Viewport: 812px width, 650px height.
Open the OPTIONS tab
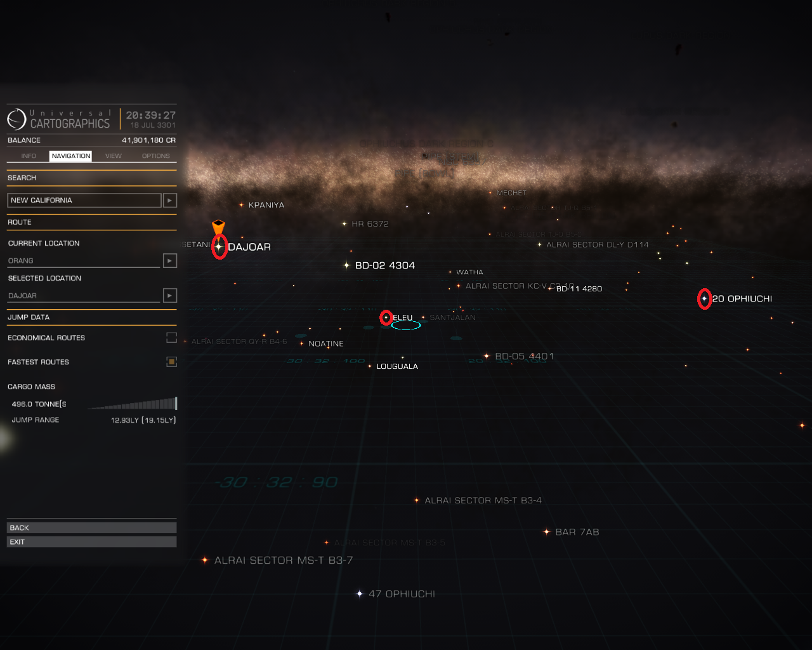point(156,156)
